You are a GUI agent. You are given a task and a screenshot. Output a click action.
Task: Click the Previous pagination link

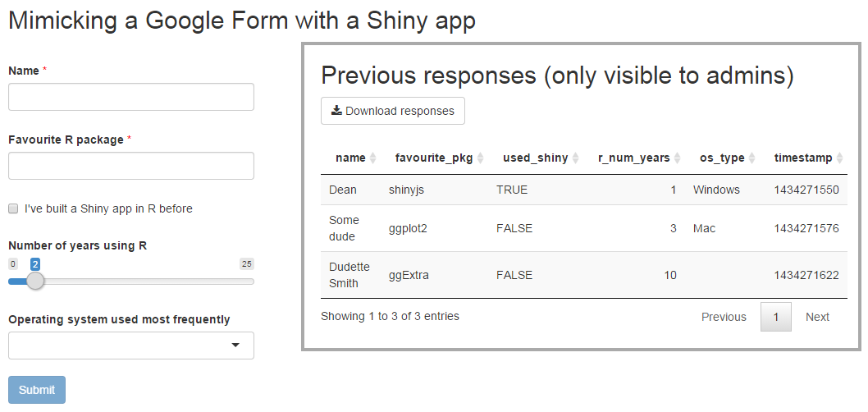coord(724,317)
